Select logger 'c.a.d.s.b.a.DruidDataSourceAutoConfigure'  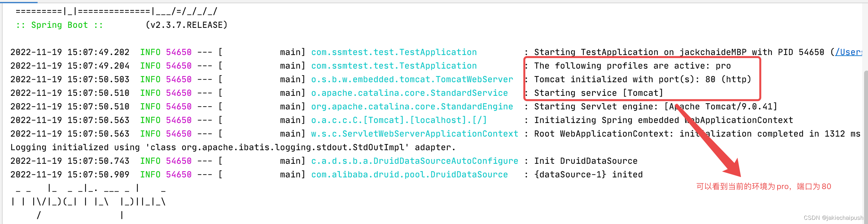(415, 161)
